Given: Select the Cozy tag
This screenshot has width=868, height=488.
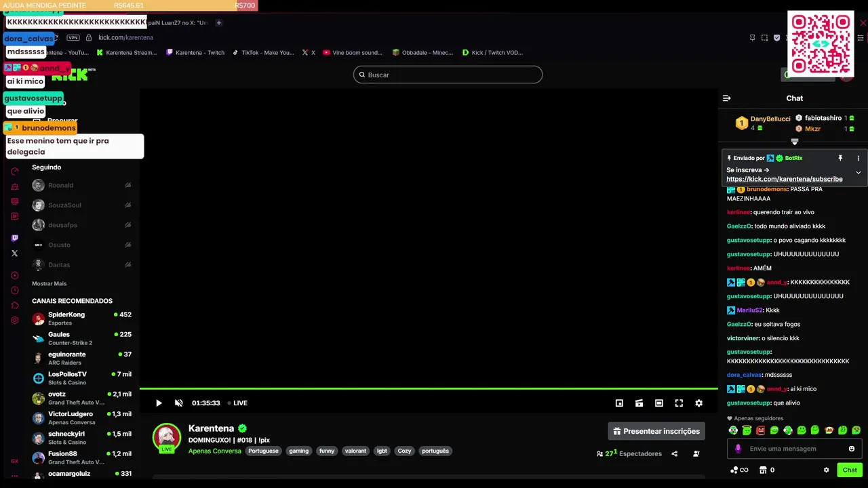Looking at the screenshot, I should click(404, 451).
